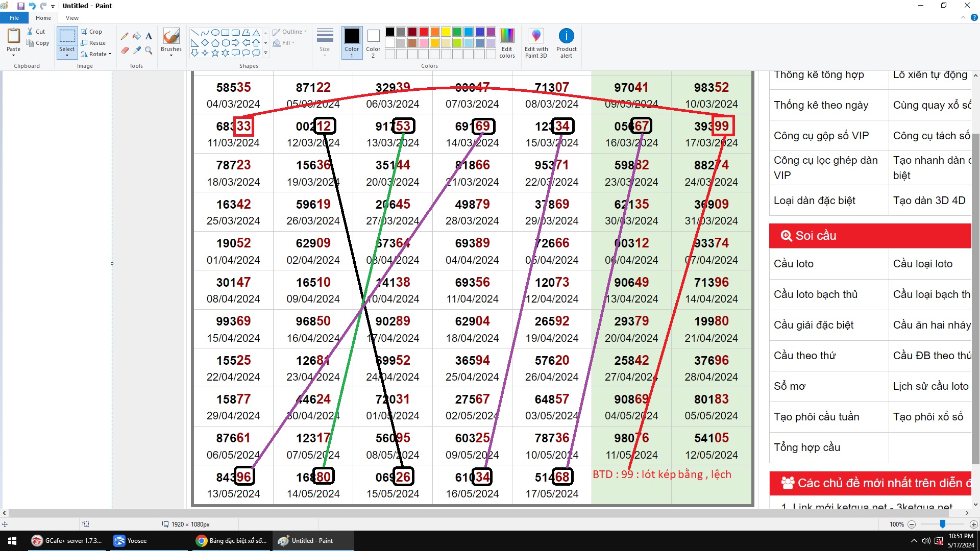Open Chrome window in the taskbar
980x551 pixels.
tap(232, 541)
